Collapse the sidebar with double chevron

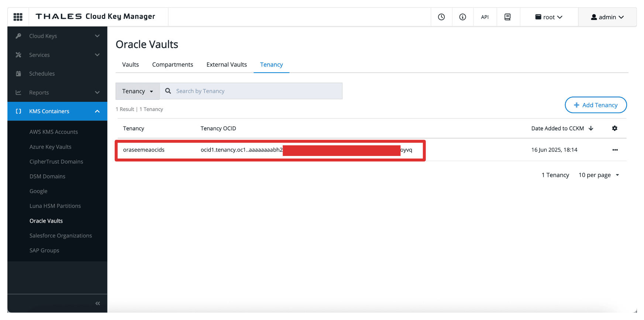(x=97, y=303)
